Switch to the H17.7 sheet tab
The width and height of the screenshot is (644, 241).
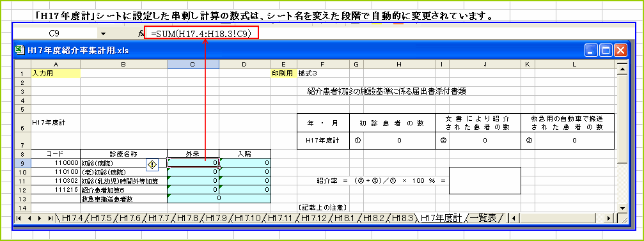(x=158, y=218)
